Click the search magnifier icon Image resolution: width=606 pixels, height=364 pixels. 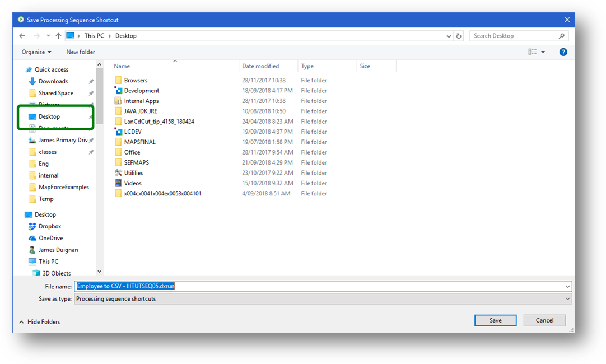(x=562, y=36)
